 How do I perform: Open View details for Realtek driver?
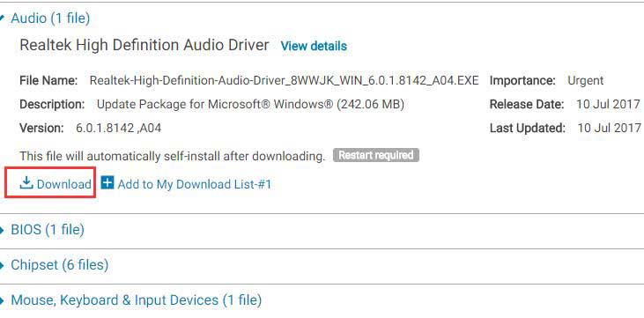tap(314, 46)
